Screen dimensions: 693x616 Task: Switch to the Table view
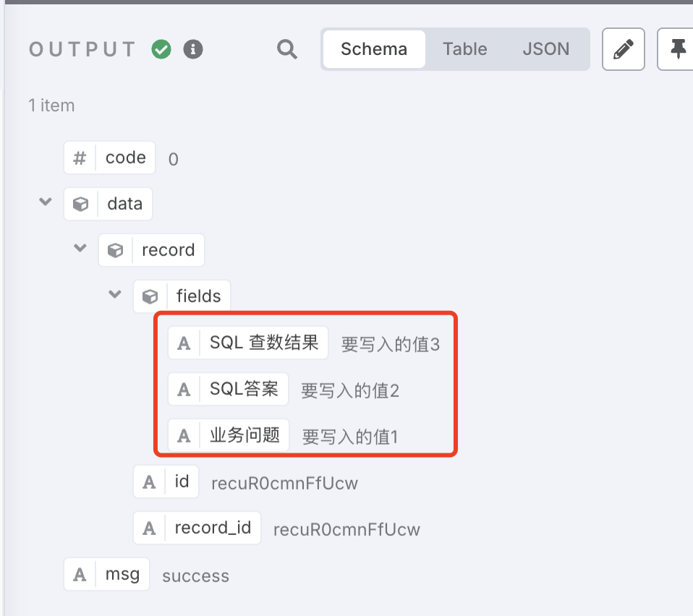click(465, 49)
